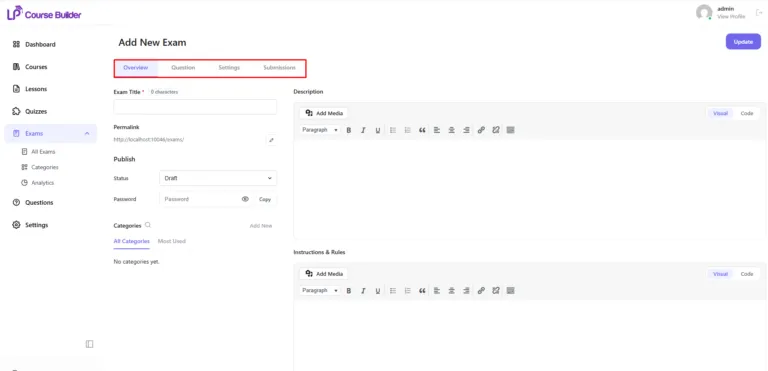768x371 pixels.
Task: Go to Lessons in the sidebar
Action: [30, 89]
